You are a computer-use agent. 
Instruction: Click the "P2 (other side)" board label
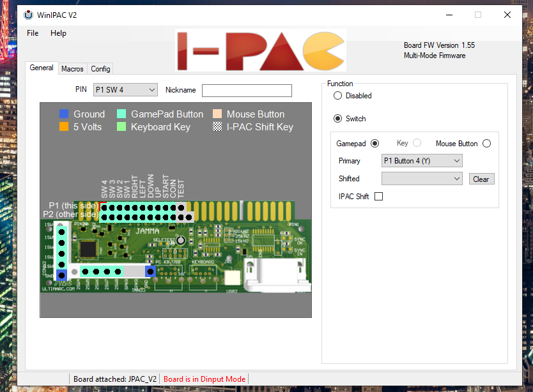pyautogui.click(x=71, y=215)
